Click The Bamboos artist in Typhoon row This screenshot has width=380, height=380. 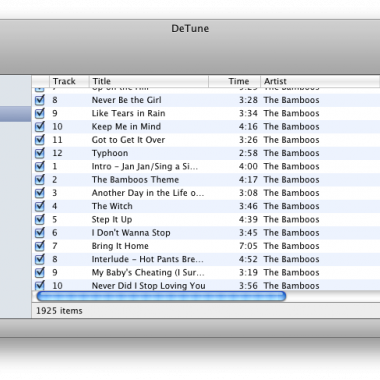[x=291, y=153]
